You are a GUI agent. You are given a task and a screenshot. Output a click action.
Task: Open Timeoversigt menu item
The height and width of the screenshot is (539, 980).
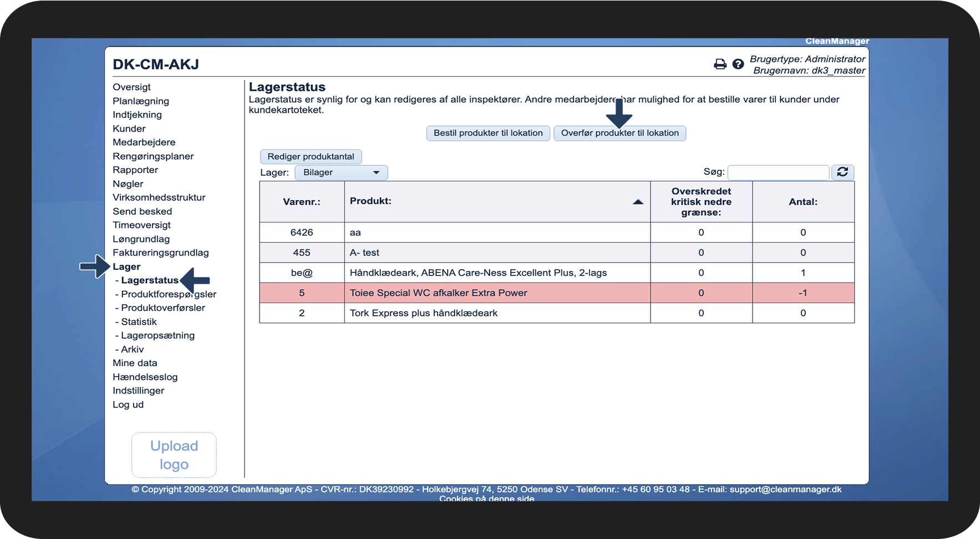point(141,225)
